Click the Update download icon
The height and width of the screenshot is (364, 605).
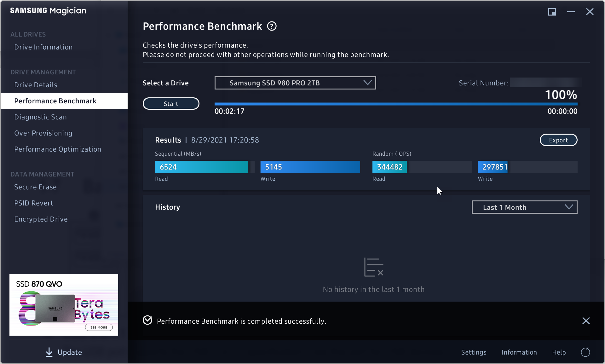49,352
